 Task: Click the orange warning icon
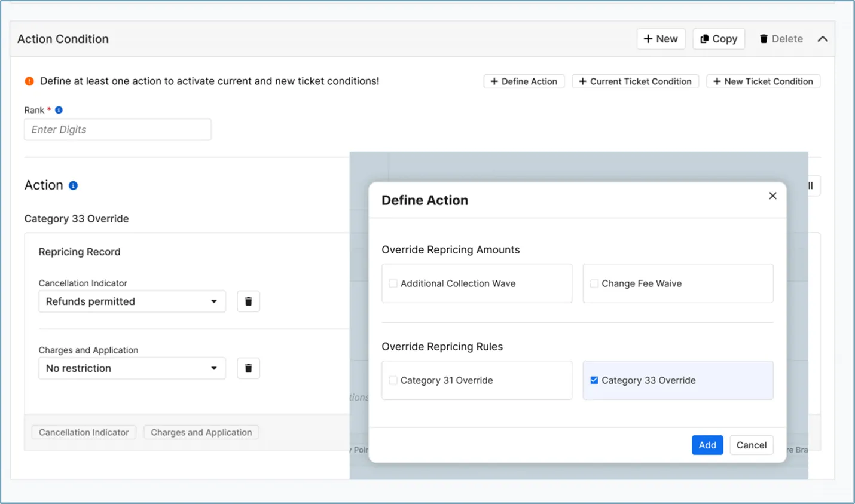tap(29, 81)
